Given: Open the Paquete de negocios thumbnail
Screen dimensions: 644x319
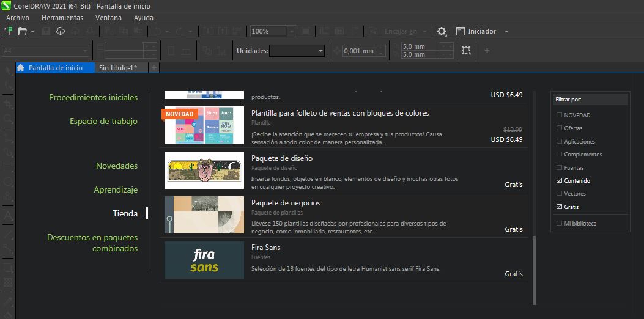Looking at the screenshot, I should [204, 215].
